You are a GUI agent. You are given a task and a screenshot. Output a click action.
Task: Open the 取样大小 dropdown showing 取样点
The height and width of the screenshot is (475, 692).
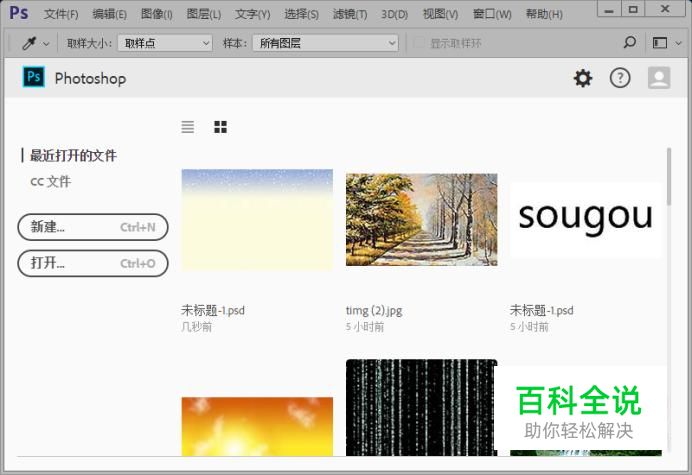click(x=165, y=43)
